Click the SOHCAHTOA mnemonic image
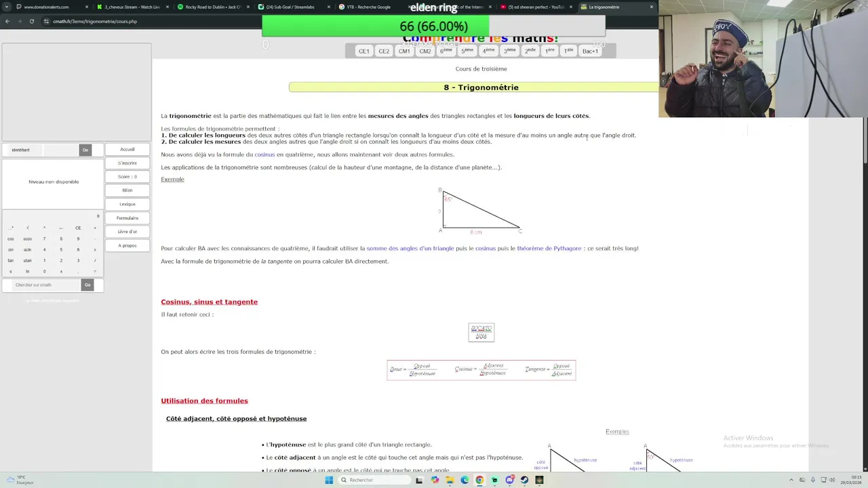Screen dimensions: 868x488 [481, 332]
